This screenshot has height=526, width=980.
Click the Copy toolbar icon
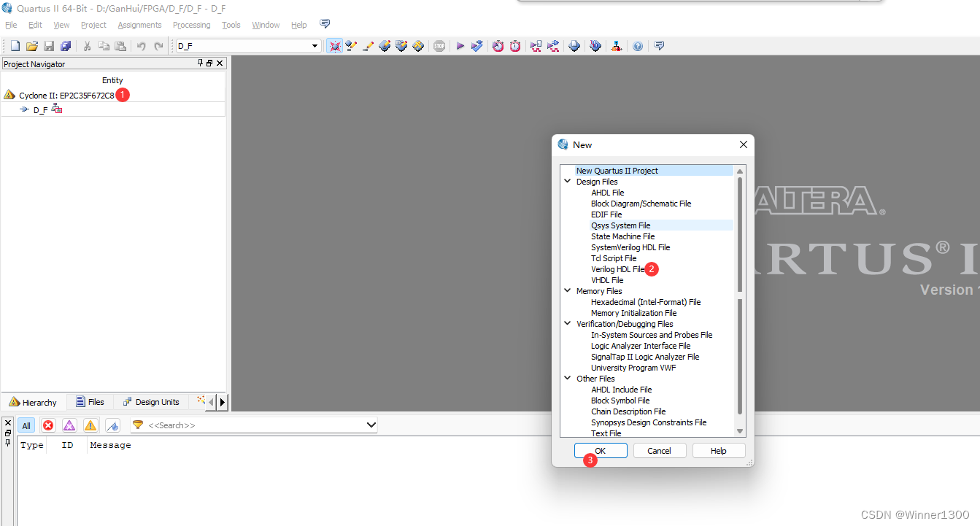[x=104, y=46]
